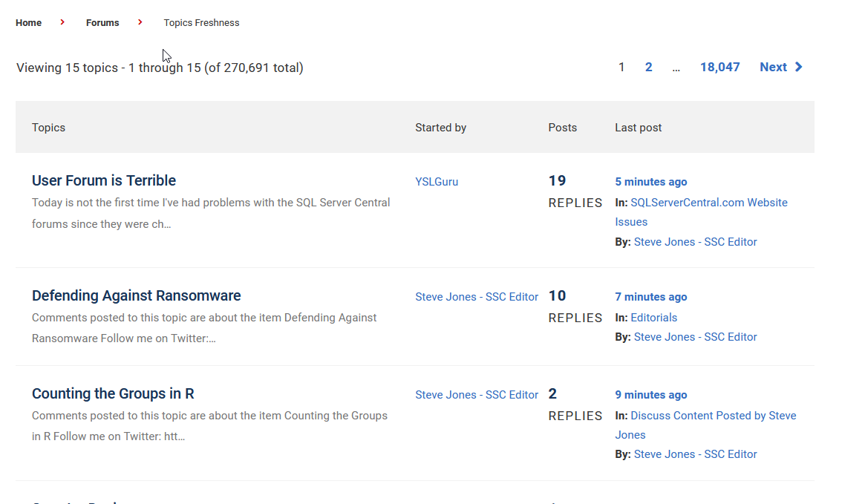Open 'User Forum is Terrible' topic
842x504 pixels.
pos(104,180)
